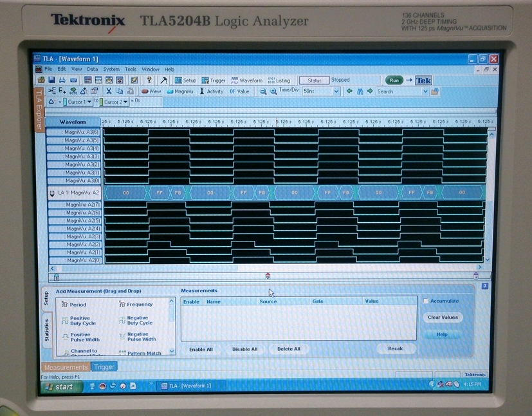The width and height of the screenshot is (532, 416).
Task: Open the Edit menu
Action: (x=62, y=69)
